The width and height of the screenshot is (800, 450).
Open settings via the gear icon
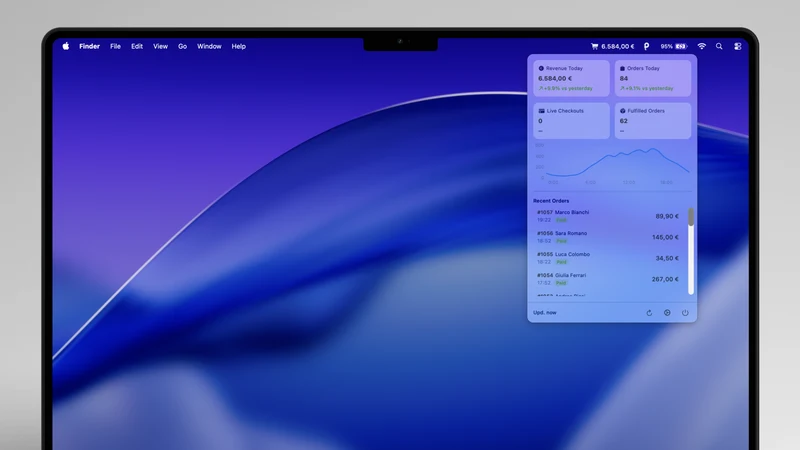(667, 313)
